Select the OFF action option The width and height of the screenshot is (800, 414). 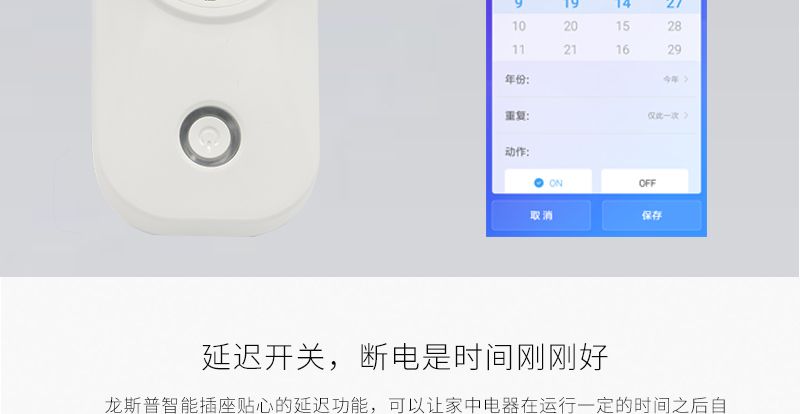pyautogui.click(x=645, y=181)
